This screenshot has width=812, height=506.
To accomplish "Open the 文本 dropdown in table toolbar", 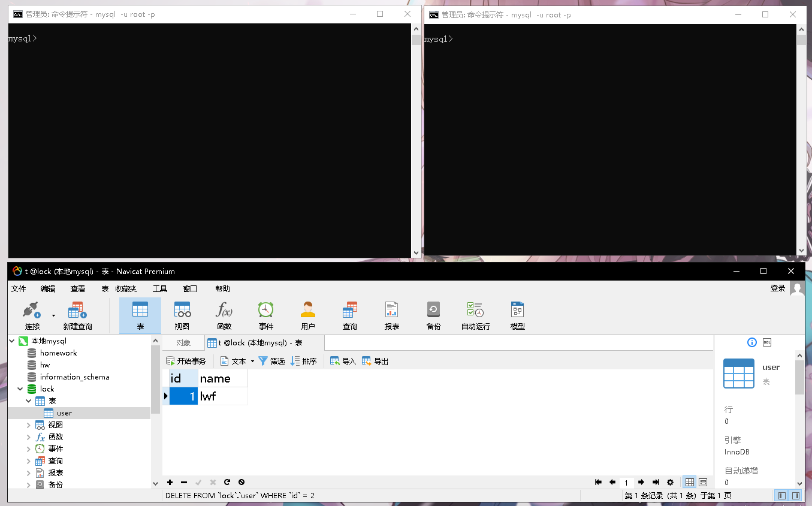I will [x=252, y=361].
